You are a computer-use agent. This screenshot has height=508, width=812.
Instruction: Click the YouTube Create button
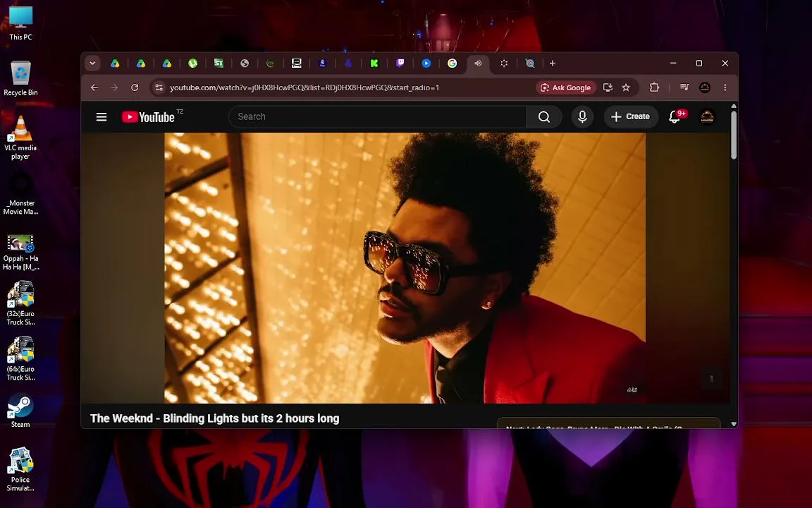(631, 116)
